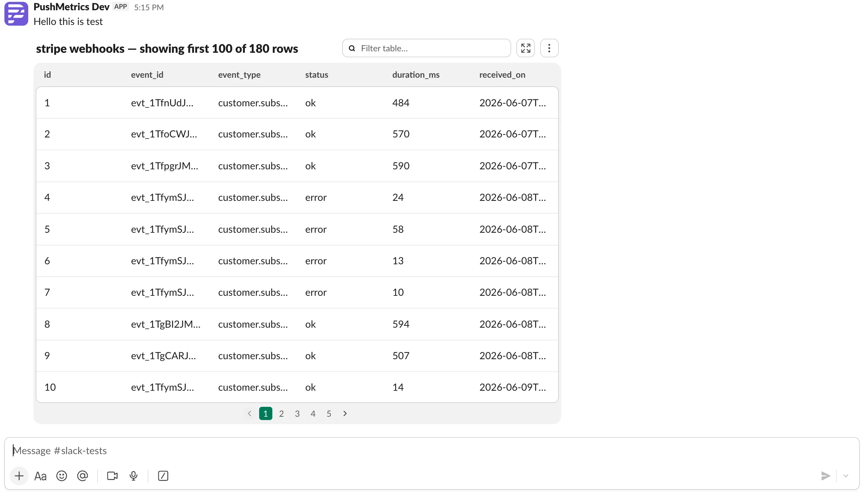Jump to table page 5

(x=329, y=413)
